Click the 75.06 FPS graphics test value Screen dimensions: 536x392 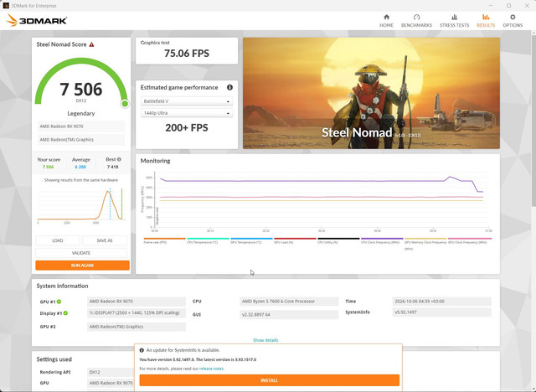(187, 54)
